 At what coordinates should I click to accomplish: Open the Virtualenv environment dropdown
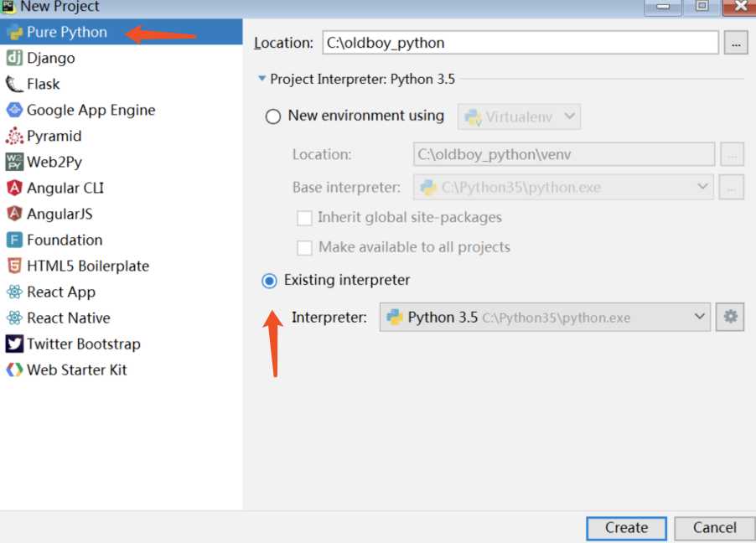519,116
